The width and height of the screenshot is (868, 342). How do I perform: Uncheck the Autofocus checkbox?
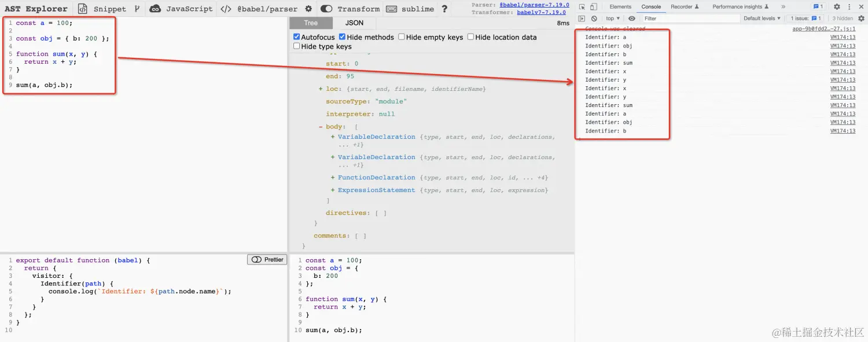click(297, 37)
